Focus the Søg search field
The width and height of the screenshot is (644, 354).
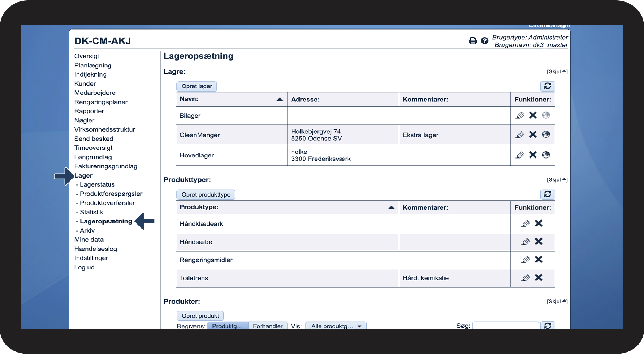tap(506, 326)
